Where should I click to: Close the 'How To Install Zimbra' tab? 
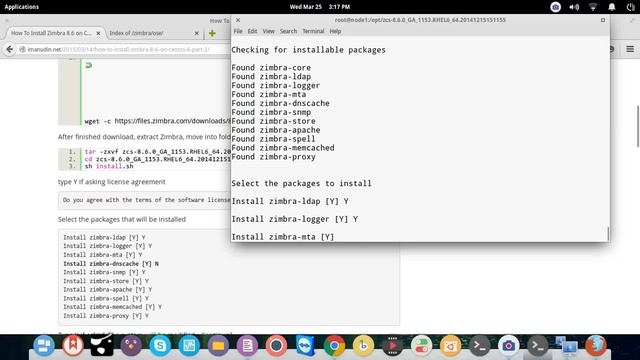click(98, 33)
